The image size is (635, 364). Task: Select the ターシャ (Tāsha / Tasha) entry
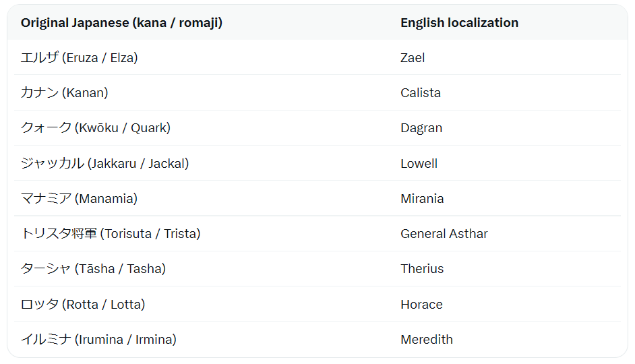coord(93,269)
